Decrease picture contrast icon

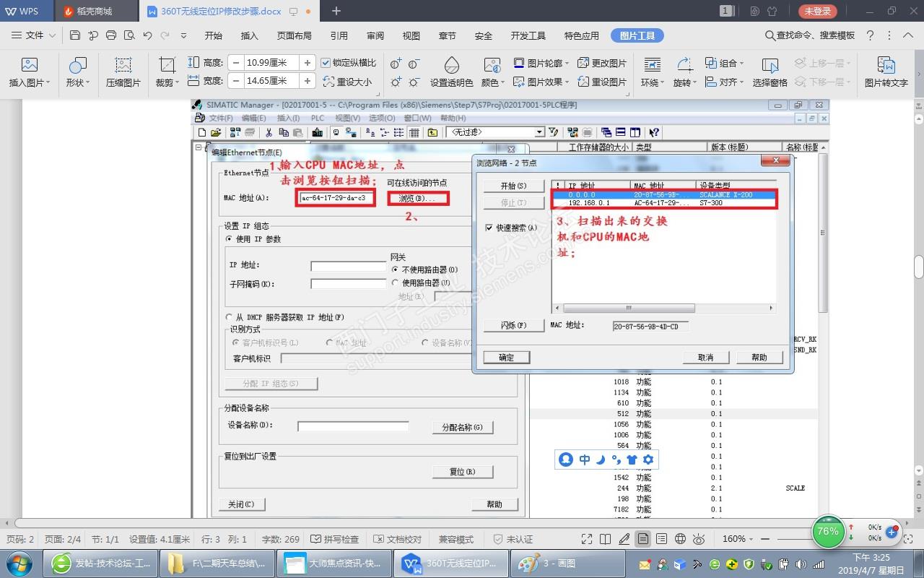414,64
